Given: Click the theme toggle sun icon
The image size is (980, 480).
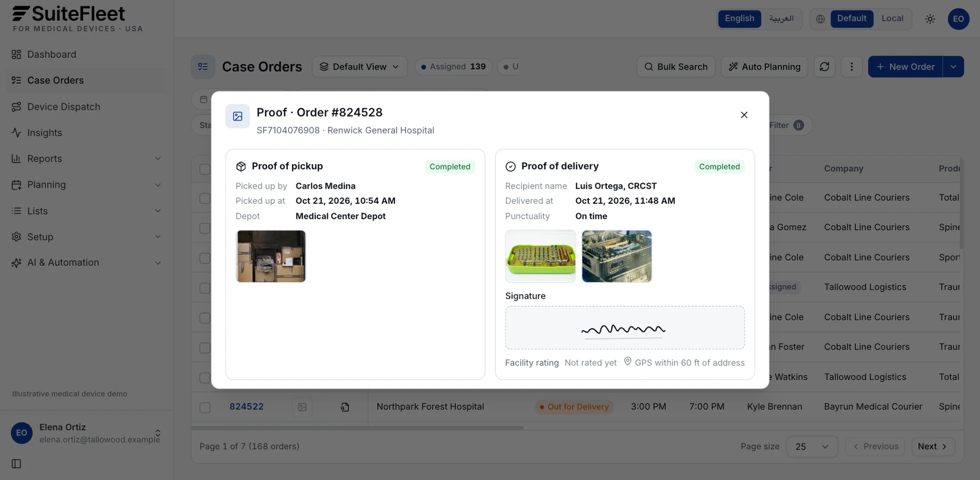Looking at the screenshot, I should [x=930, y=19].
